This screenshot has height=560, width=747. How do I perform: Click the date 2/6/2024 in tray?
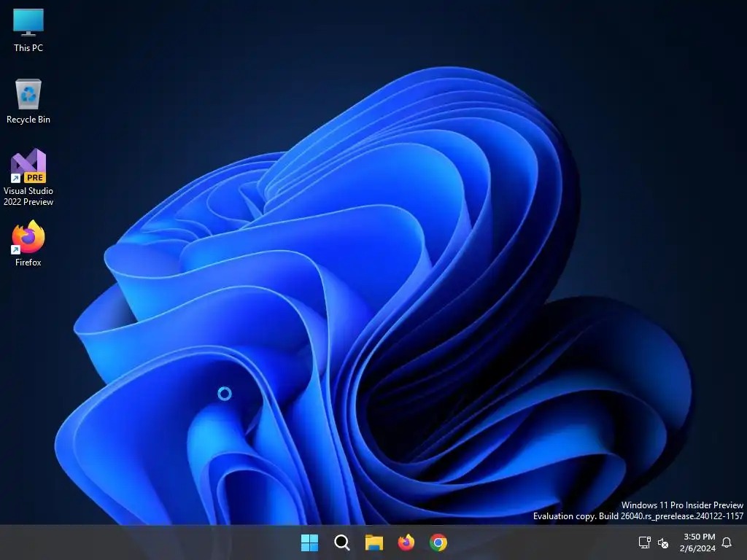(x=697, y=548)
